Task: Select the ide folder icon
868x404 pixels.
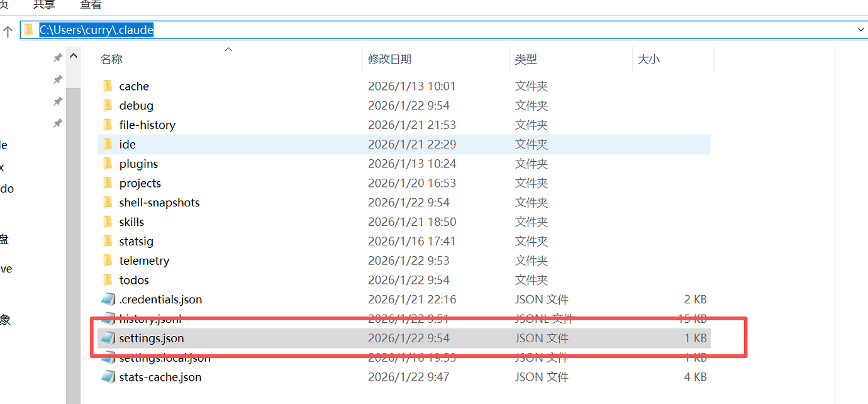Action: 108,144
